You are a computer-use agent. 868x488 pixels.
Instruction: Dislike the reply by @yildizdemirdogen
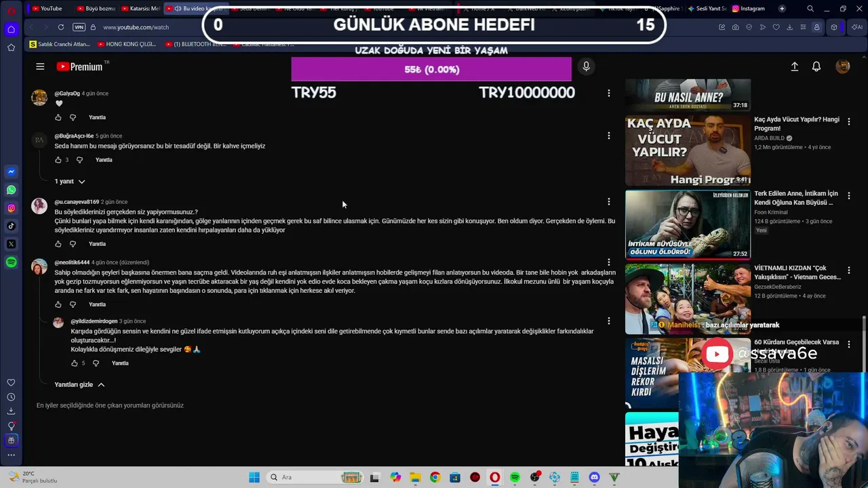96,363
